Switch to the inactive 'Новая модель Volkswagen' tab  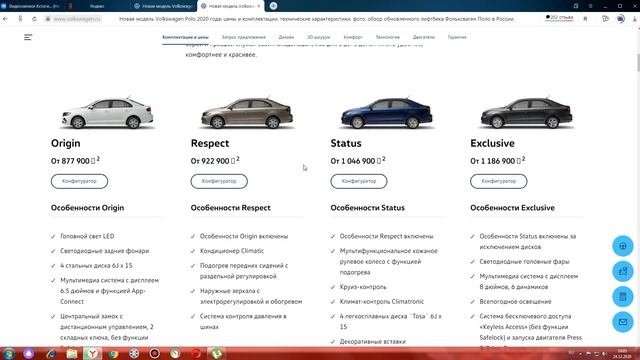pyautogui.click(x=163, y=6)
